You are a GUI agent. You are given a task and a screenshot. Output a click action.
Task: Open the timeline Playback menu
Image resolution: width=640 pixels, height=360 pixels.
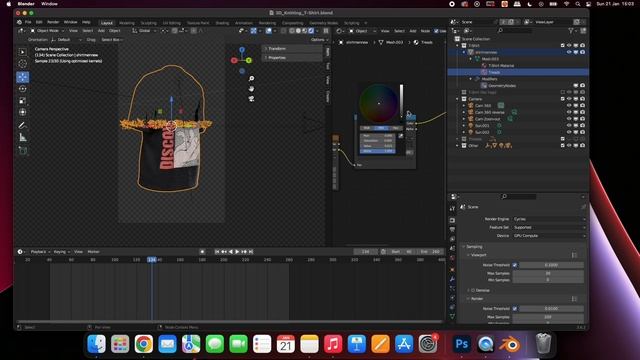coord(40,252)
